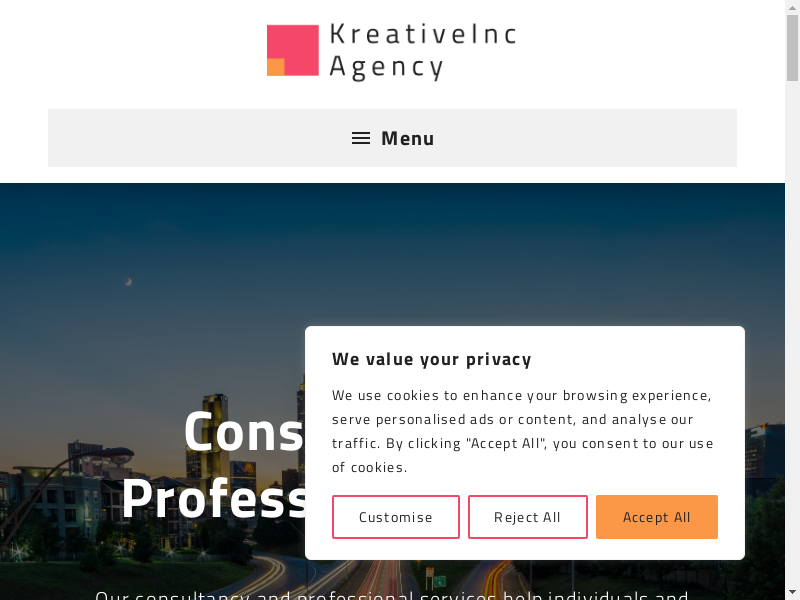
Task: Click the scrollbar up arrow
Action: [x=792, y=8]
